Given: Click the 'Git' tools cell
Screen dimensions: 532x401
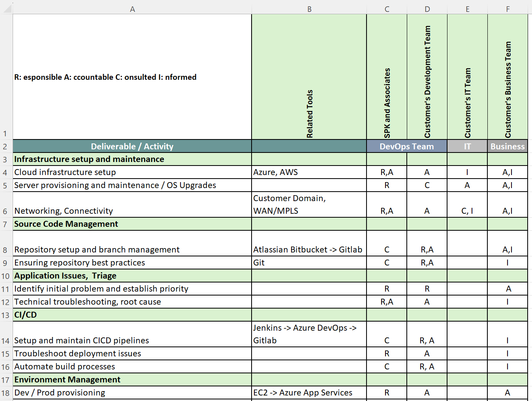Looking at the screenshot, I should (x=309, y=263).
